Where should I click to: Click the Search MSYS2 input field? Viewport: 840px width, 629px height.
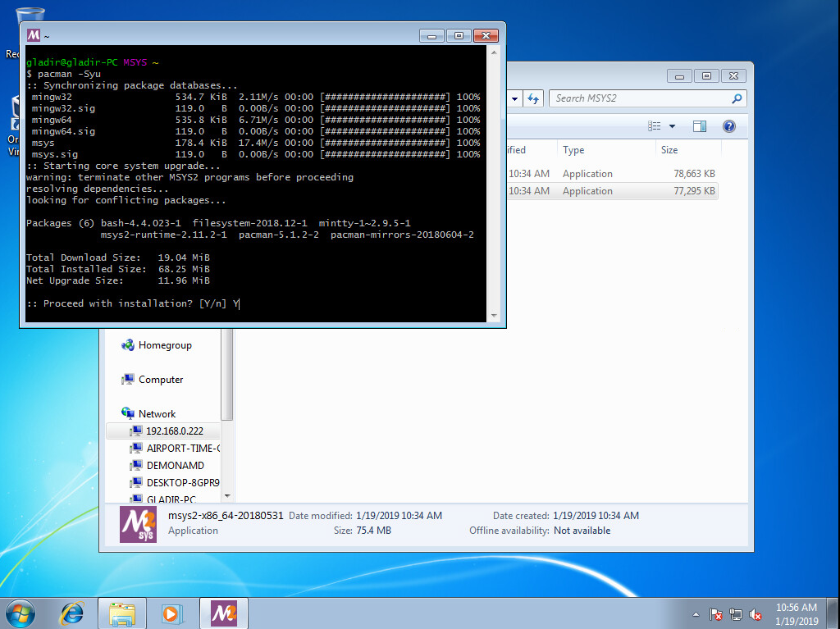tap(640, 98)
